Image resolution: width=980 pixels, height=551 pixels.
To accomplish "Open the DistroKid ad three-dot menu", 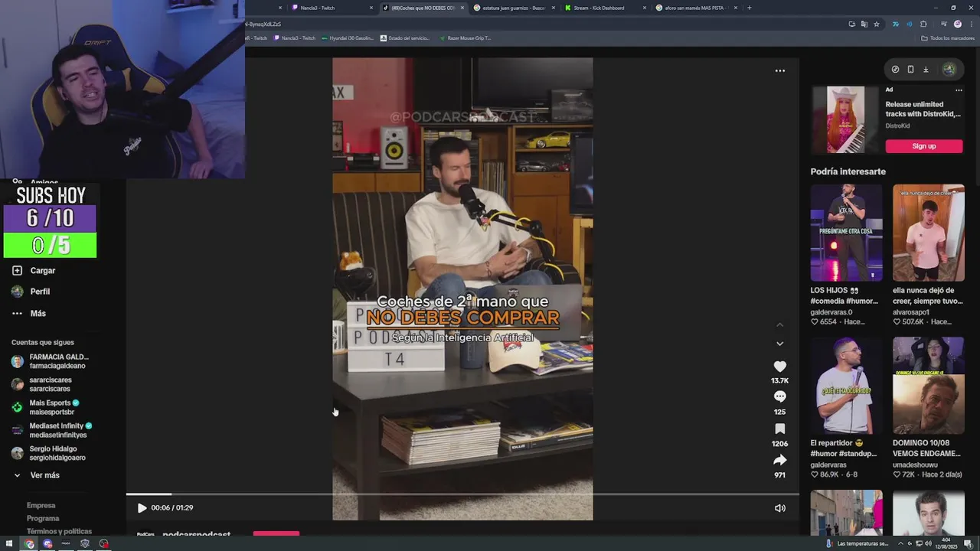I will [x=958, y=90].
